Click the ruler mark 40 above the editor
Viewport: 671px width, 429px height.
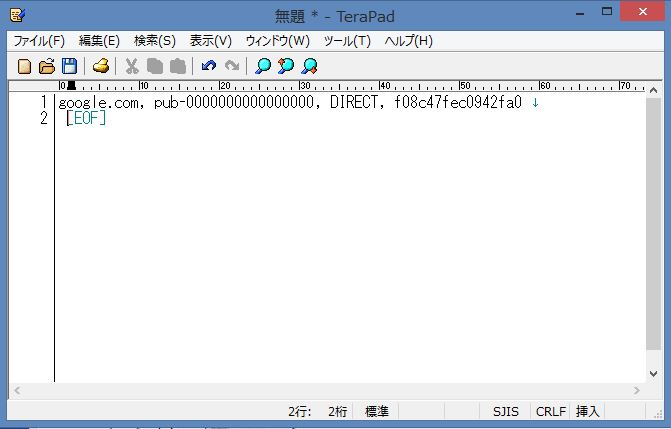tap(385, 86)
